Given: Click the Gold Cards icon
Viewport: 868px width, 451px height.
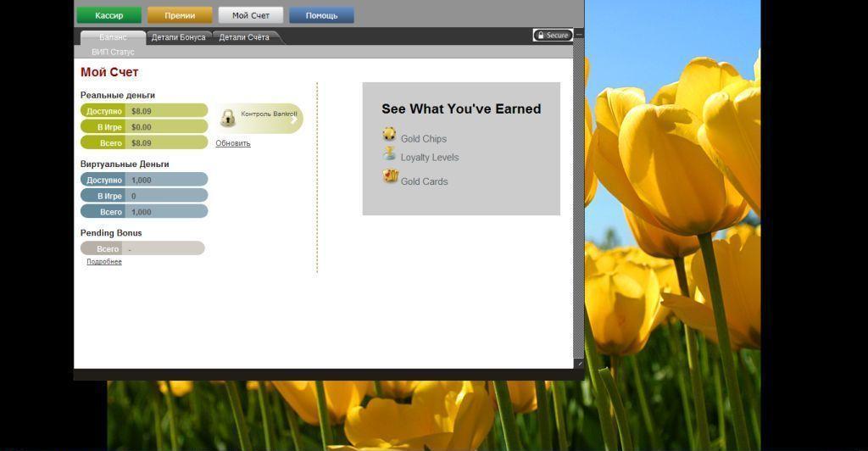Looking at the screenshot, I should pyautogui.click(x=390, y=176).
